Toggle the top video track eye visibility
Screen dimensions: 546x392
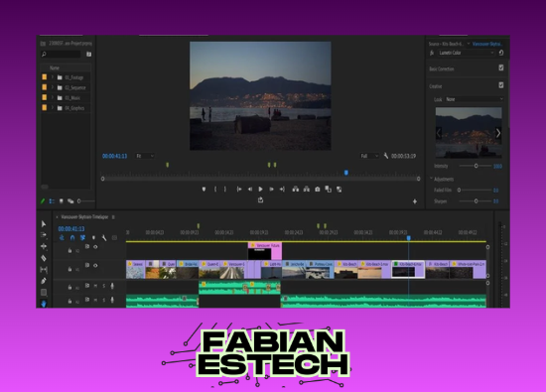coord(95,247)
